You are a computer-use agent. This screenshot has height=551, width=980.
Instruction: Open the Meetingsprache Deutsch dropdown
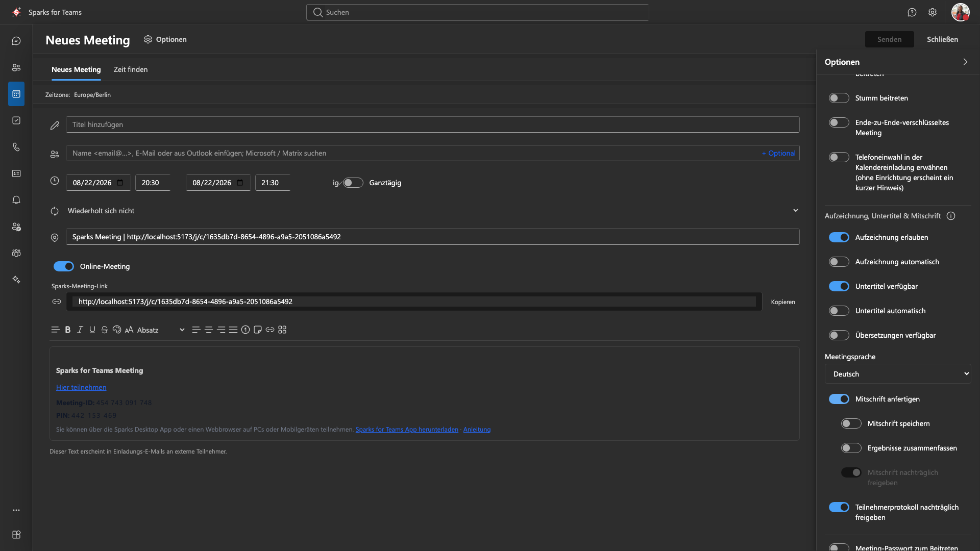[x=897, y=374]
